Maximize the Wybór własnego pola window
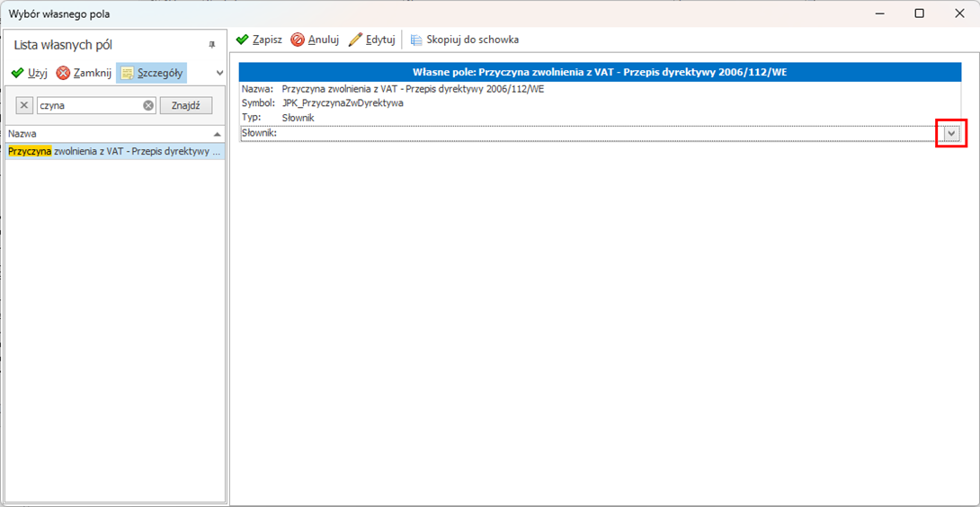This screenshot has height=507, width=980. pyautogui.click(x=919, y=13)
